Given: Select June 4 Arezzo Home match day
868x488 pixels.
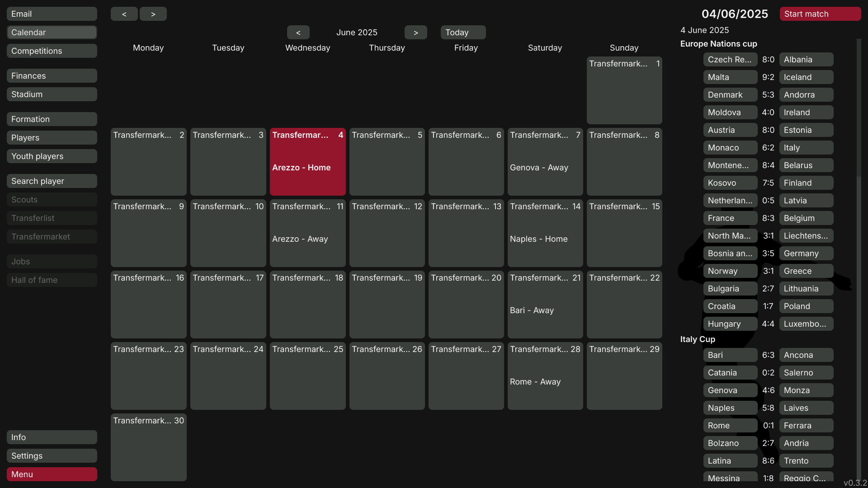Looking at the screenshot, I should (307, 162).
